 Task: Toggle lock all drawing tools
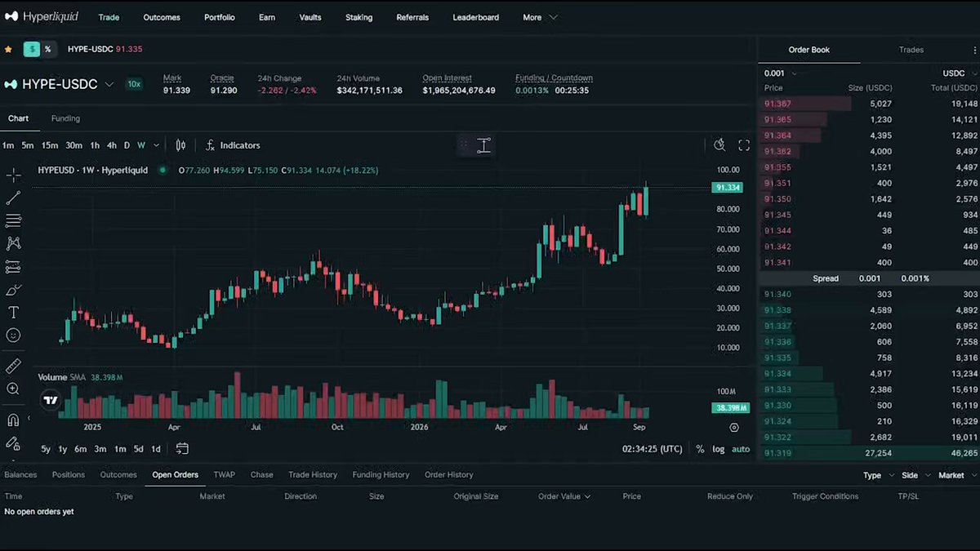14,443
